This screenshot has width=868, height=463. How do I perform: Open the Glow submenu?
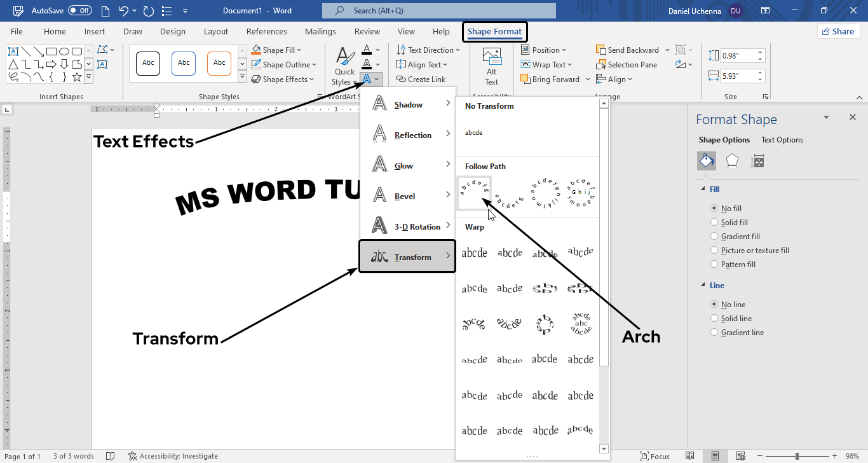coord(407,166)
